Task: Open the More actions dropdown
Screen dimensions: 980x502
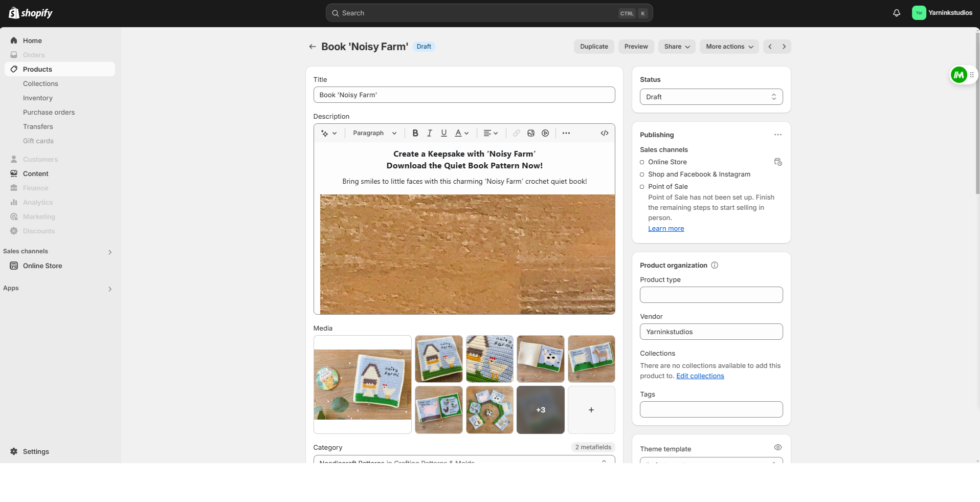Action: [x=729, y=47]
